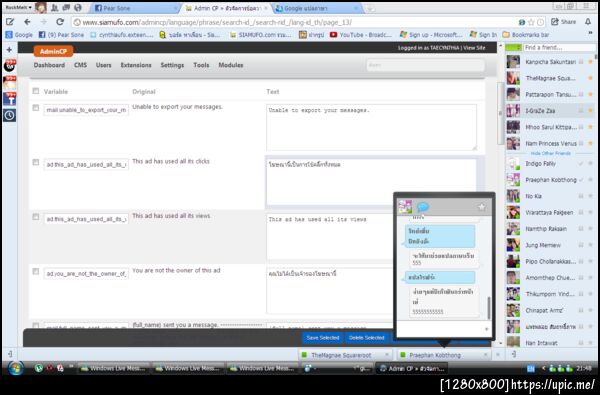The image size is (600, 395).
Task: Open the Tools menu
Action: (201, 65)
